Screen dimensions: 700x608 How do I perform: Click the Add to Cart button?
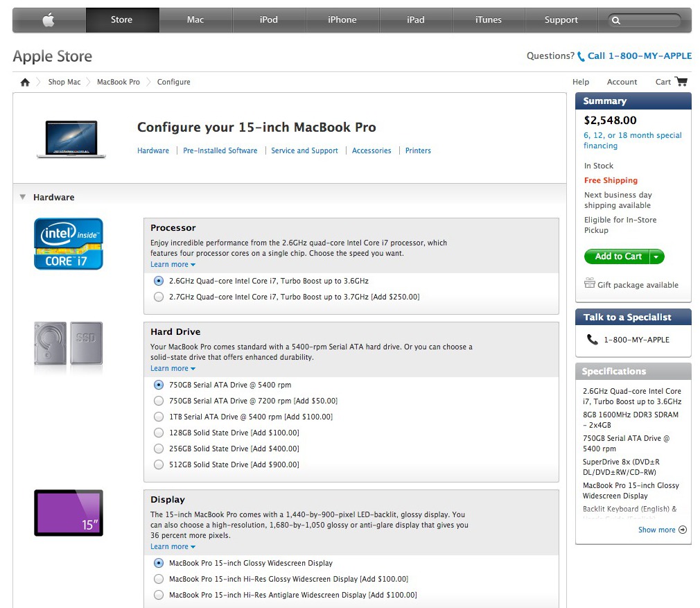(x=618, y=257)
